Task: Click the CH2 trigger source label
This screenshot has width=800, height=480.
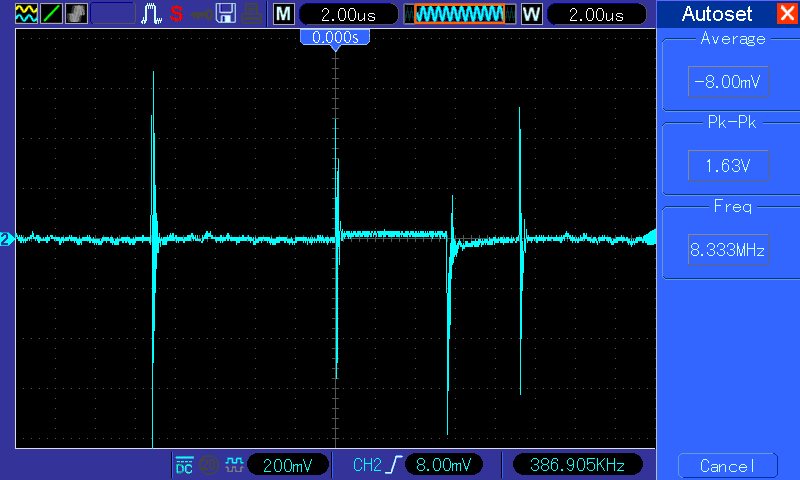Action: tap(367, 465)
